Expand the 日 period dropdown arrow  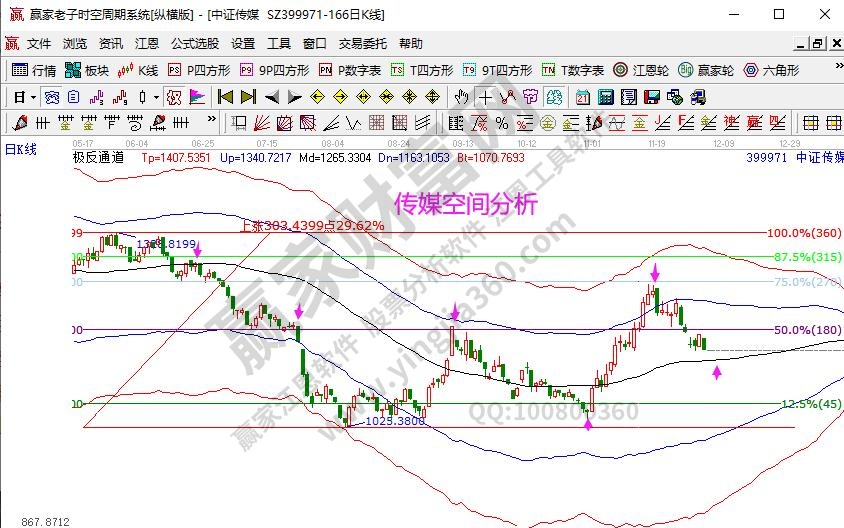33,97
